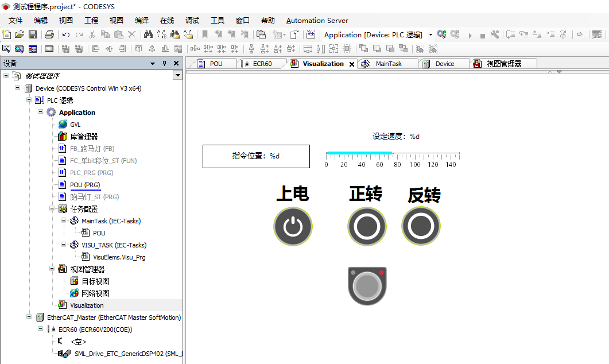The width and height of the screenshot is (609, 364).
Task: Select 网络视图 in device tree
Action: pos(95,293)
